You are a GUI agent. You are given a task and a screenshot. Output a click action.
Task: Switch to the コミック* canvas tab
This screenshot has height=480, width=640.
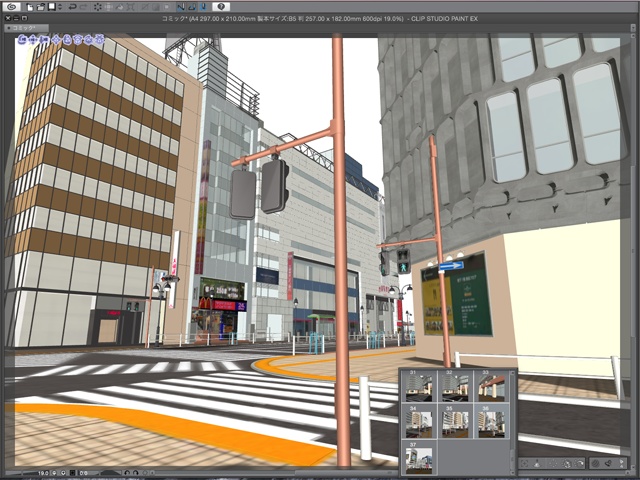point(26,28)
